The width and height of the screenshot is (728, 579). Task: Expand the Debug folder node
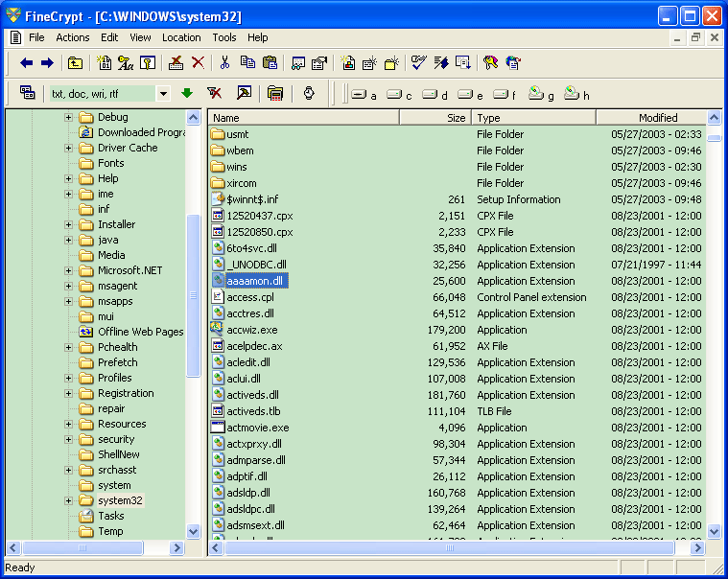[x=68, y=117]
